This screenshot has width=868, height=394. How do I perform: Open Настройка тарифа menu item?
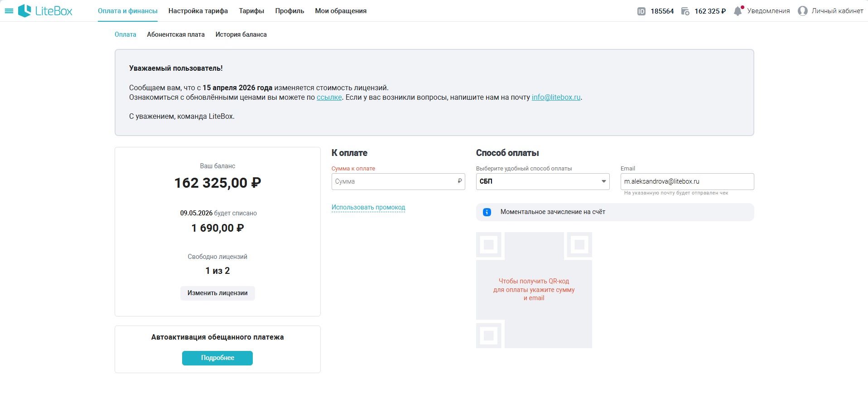tap(198, 11)
